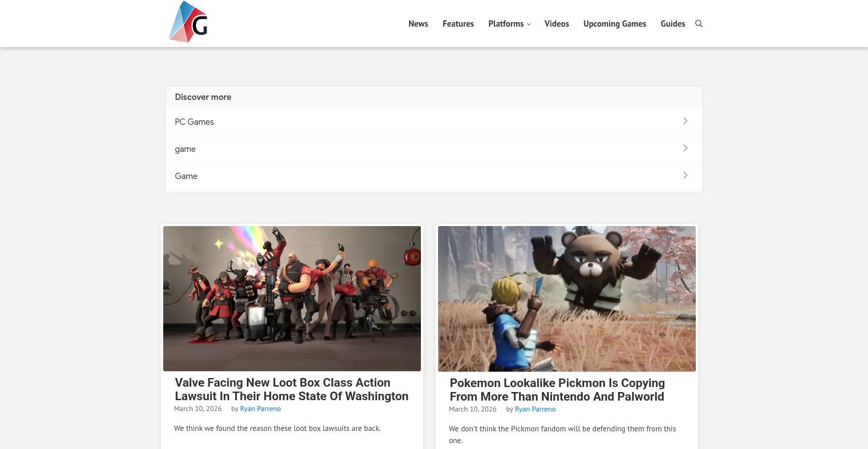
Task: Read the Valve loot box lawsuit article
Action: point(292,389)
